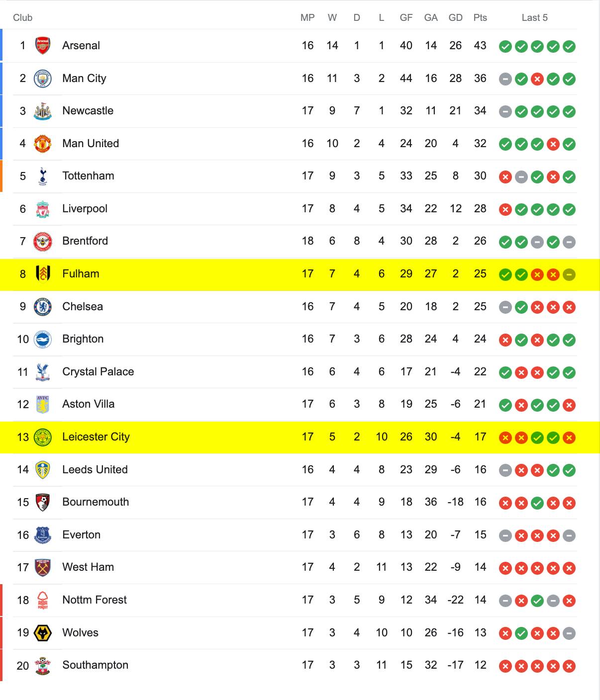Click Man City's first grey draw result icon
The height and width of the screenshot is (700, 600).
(x=505, y=79)
